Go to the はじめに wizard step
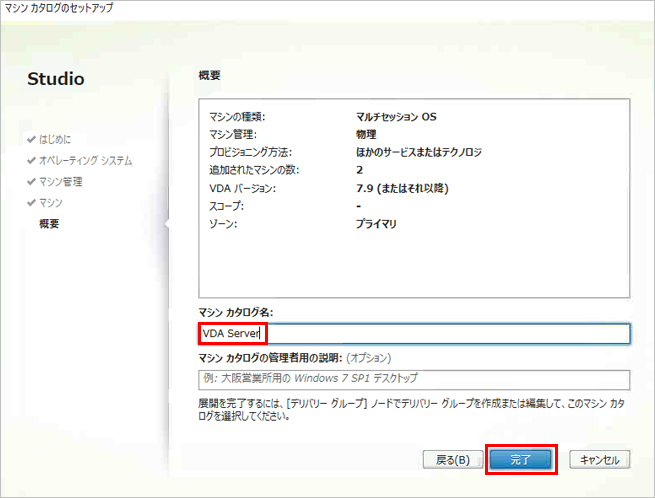Image resolution: width=655 pixels, height=498 pixels. pos(55,139)
